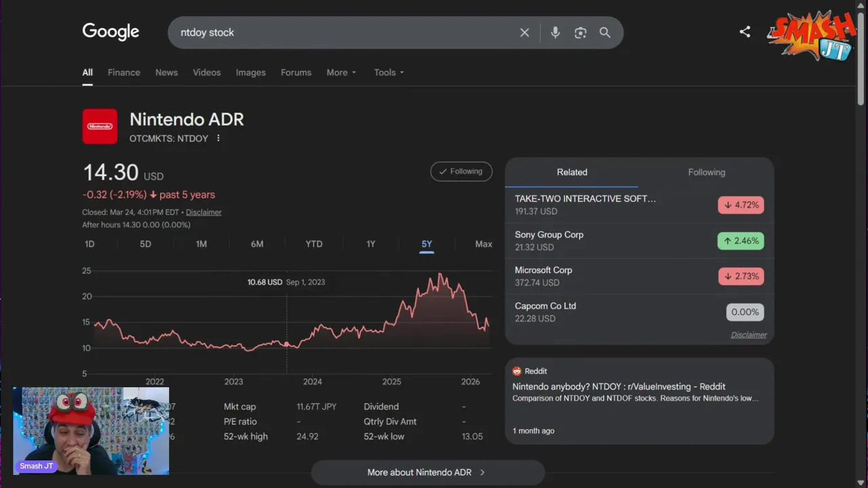Click the red Nintendo logo thumbnail

click(x=100, y=126)
